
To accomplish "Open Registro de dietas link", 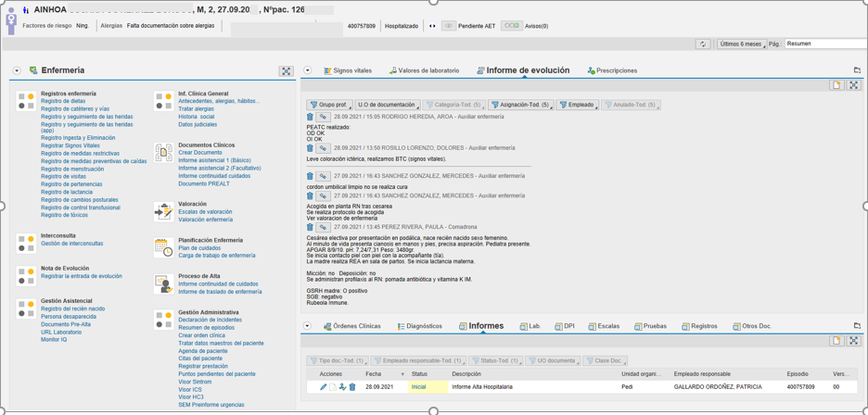I will 63,102.
